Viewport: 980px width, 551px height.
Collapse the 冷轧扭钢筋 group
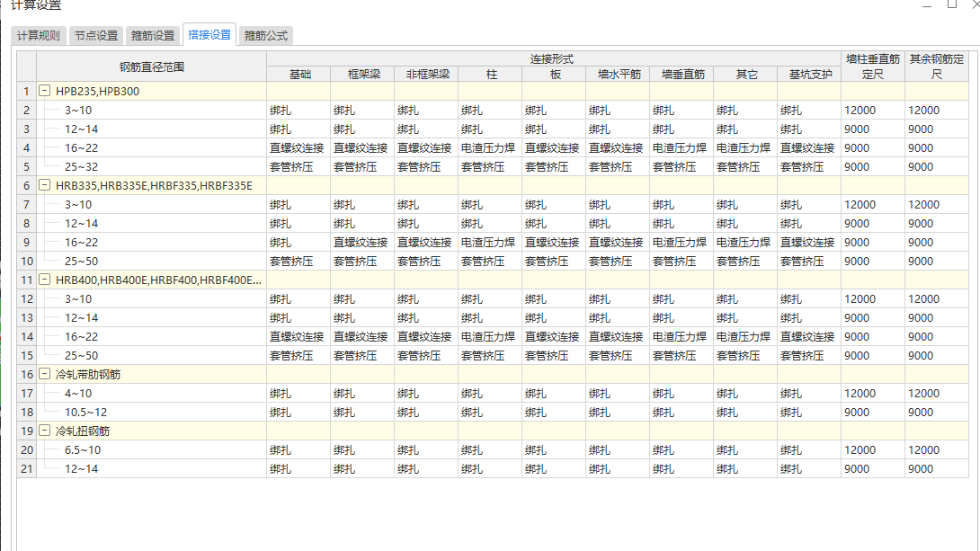pyautogui.click(x=44, y=431)
